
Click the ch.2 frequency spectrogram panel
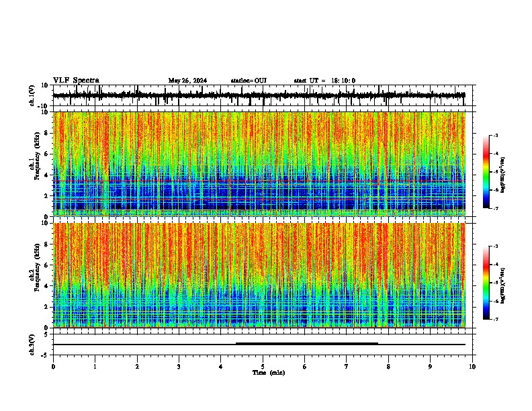coord(259,275)
